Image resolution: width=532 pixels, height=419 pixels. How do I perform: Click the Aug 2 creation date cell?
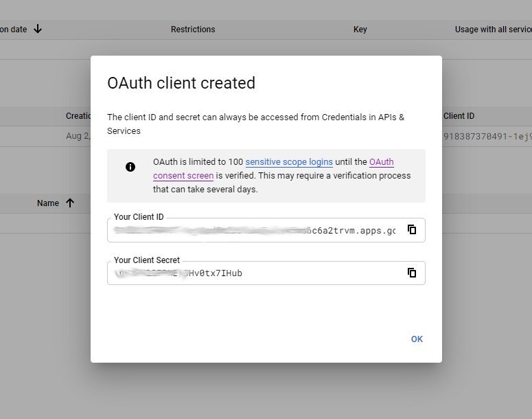coord(78,136)
